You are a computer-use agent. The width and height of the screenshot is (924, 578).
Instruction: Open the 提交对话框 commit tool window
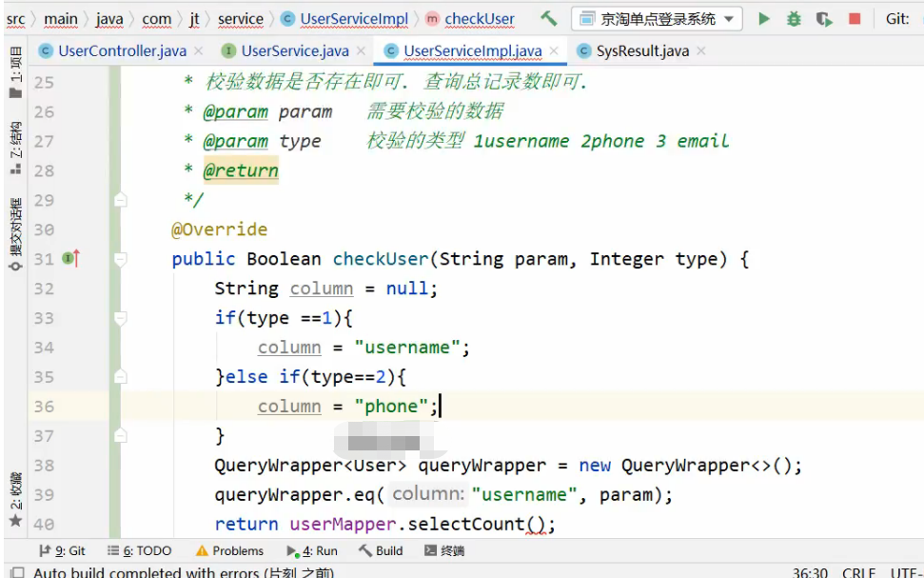pos(16,234)
